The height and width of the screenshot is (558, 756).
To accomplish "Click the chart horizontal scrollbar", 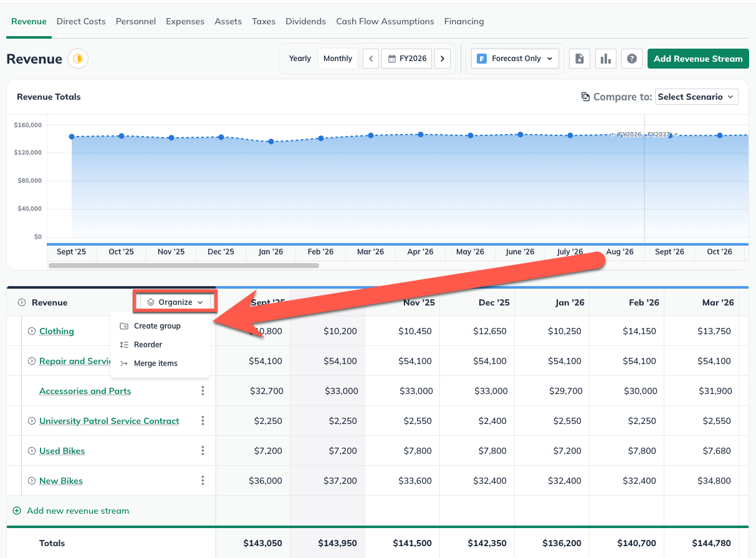I will [183, 266].
